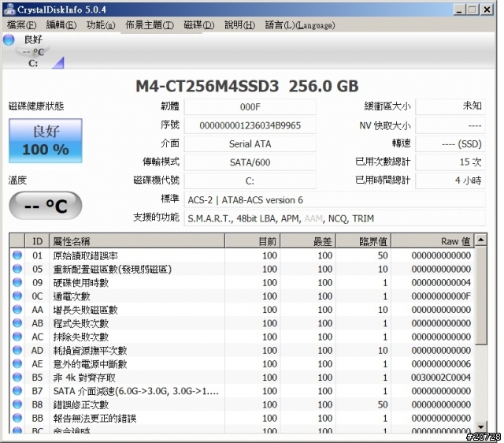
Task: Select the row 錯誤修正次數
Action: 242,404
